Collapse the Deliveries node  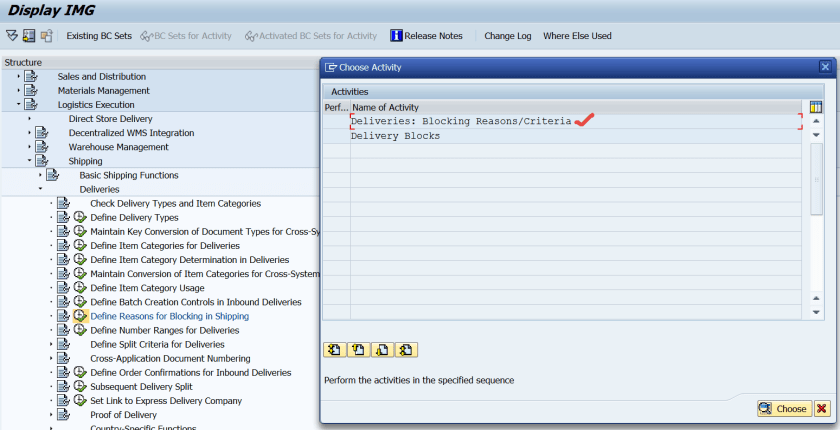click(x=40, y=189)
